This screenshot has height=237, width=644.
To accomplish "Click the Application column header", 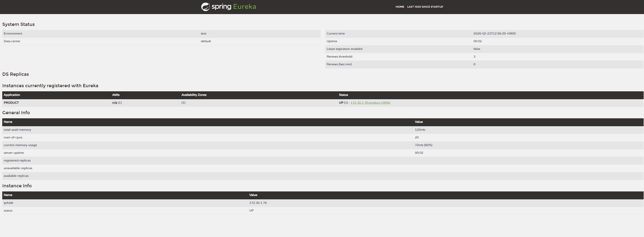I will tap(12, 95).
